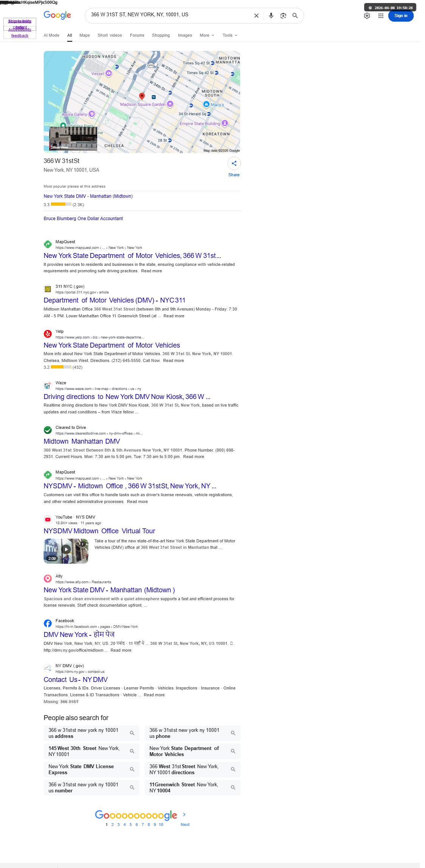Click the YouTube favicon

(x=48, y=520)
